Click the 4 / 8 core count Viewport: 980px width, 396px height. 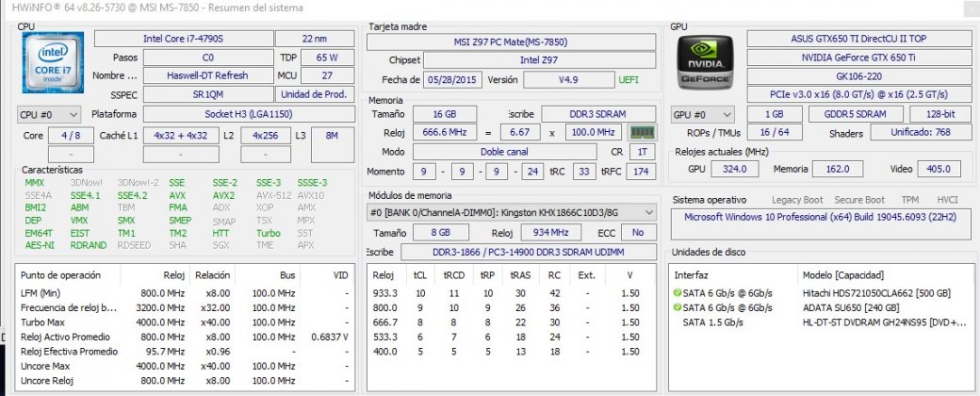71,135
